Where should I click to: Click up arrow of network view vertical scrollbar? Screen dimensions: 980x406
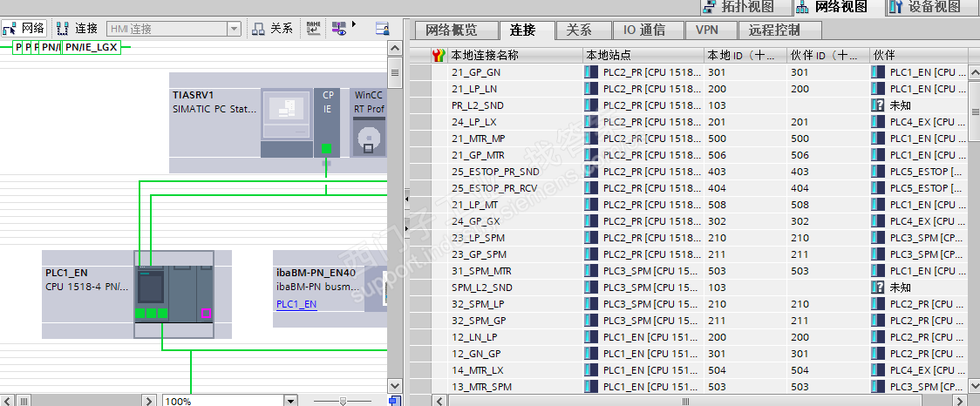(x=394, y=48)
